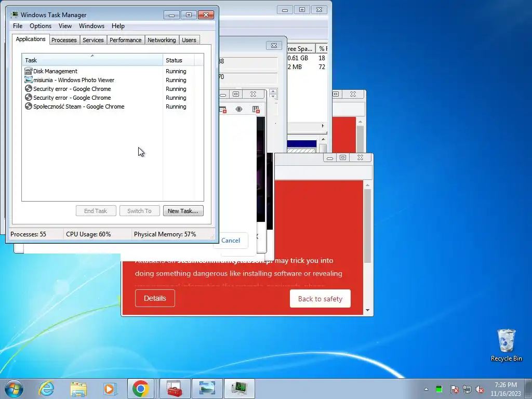
Task: Click the Społeczność Steam Chrome task icon
Action: (x=29, y=106)
